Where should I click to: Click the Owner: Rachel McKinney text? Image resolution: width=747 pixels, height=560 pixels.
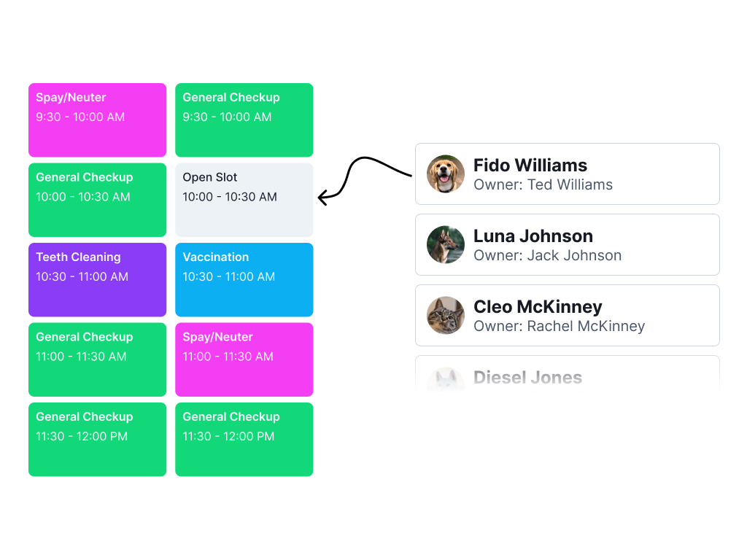click(559, 327)
